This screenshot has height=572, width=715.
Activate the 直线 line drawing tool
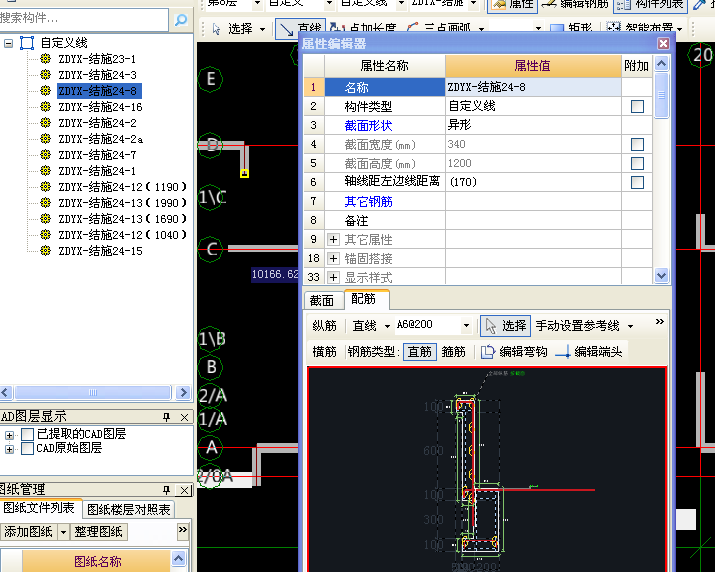pos(300,29)
